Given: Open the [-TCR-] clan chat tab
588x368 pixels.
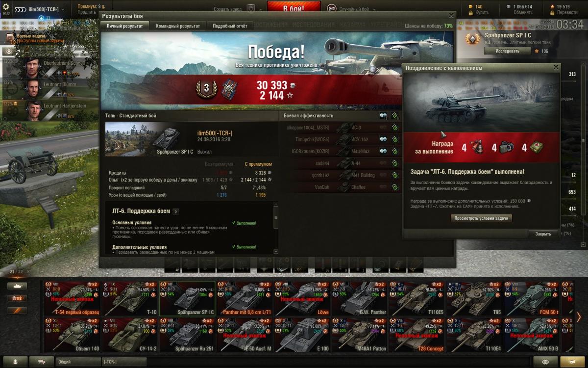Looking at the screenshot, I should click(x=124, y=362).
